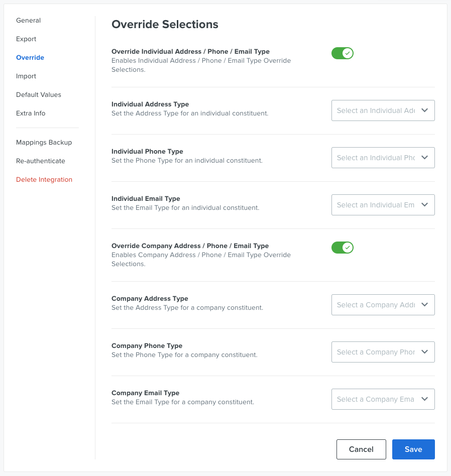
Task: Select the Override sidebar item
Action: pyautogui.click(x=30, y=57)
